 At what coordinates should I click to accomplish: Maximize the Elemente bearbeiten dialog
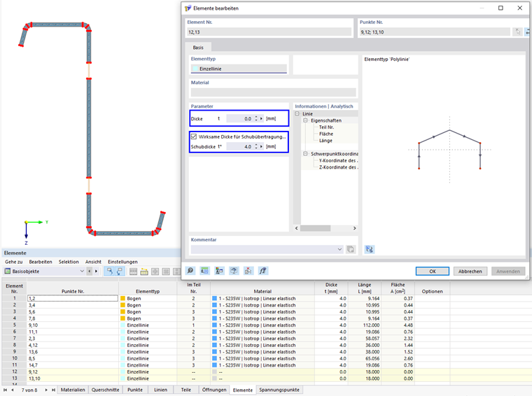(x=500, y=8)
